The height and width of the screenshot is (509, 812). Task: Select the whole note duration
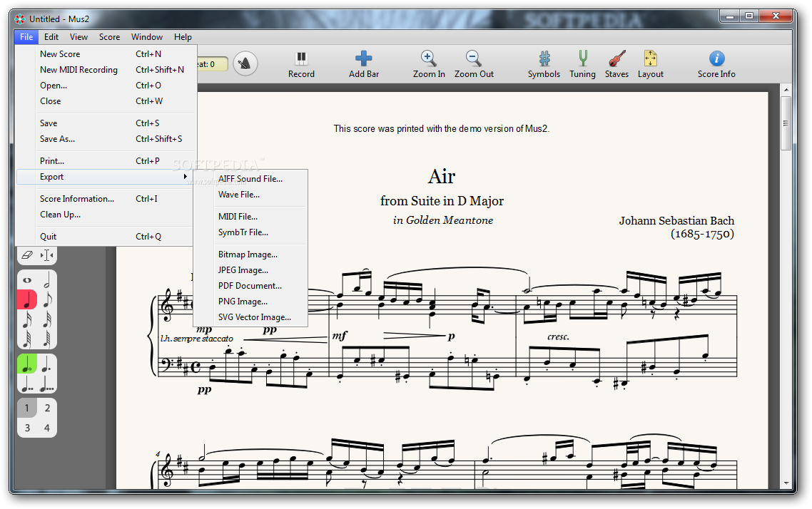[x=27, y=280]
